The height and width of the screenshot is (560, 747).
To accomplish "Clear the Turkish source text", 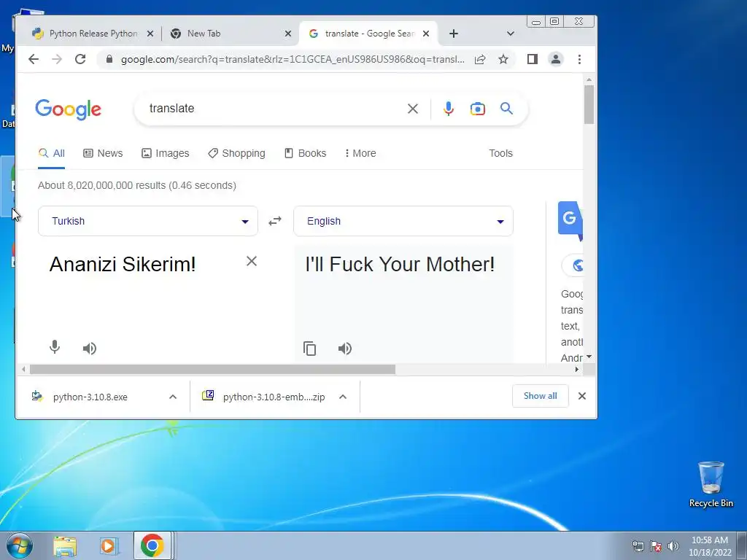I will (x=252, y=261).
